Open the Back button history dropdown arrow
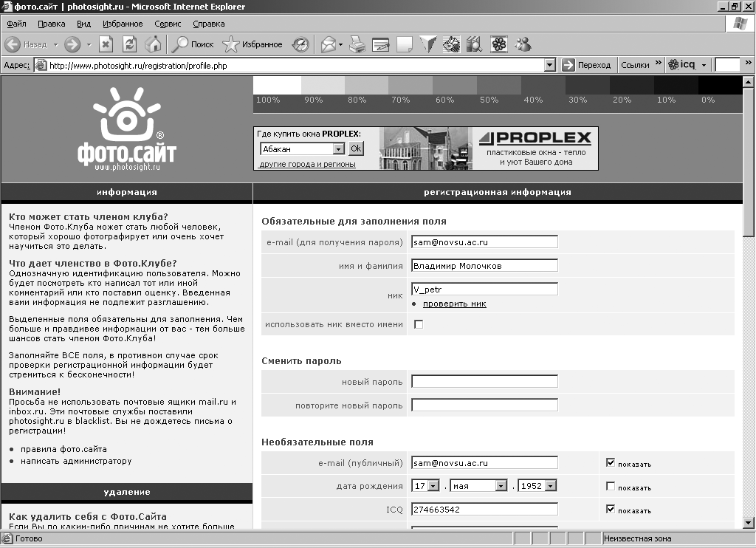 pyautogui.click(x=55, y=45)
